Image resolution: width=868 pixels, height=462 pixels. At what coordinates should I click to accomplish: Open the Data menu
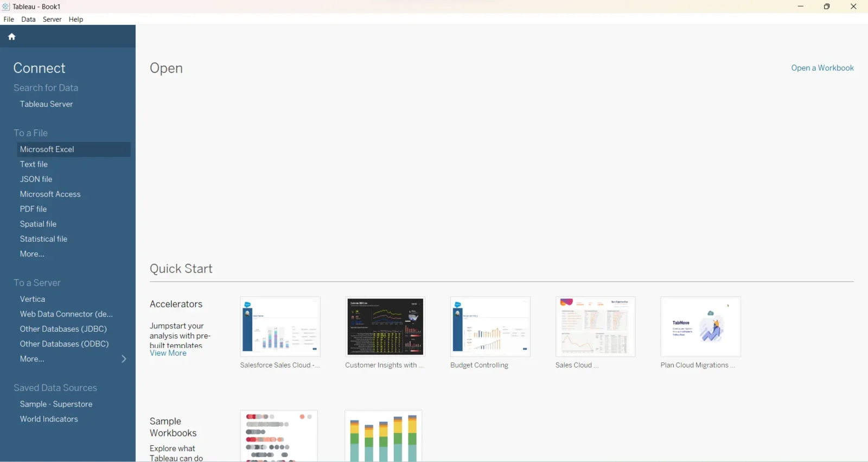tap(28, 19)
